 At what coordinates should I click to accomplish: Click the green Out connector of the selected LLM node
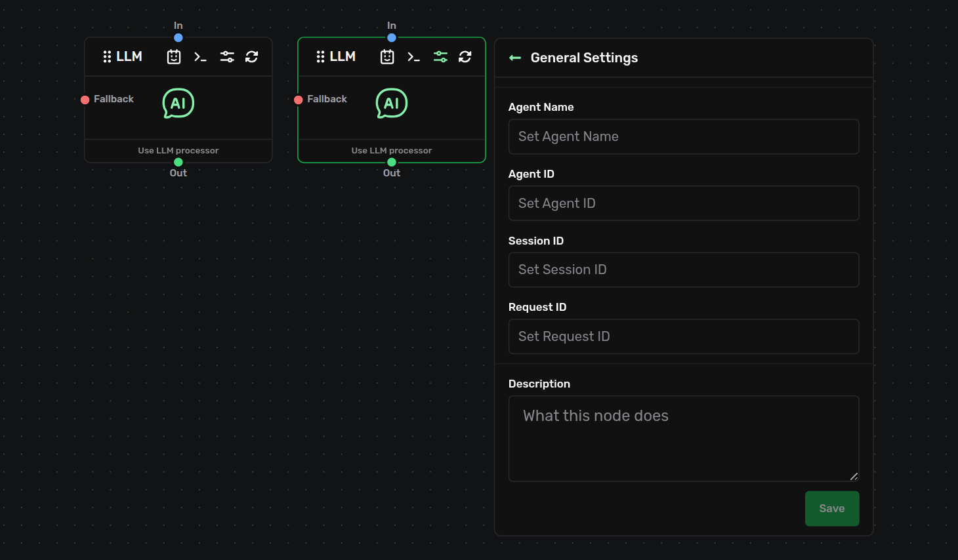pyautogui.click(x=392, y=162)
